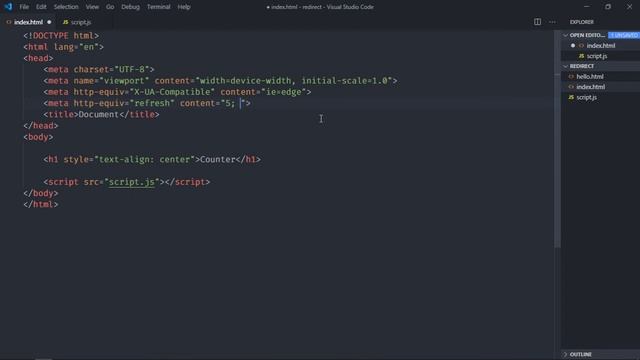
Task: Expand the Outline section
Action: pyautogui.click(x=565, y=354)
